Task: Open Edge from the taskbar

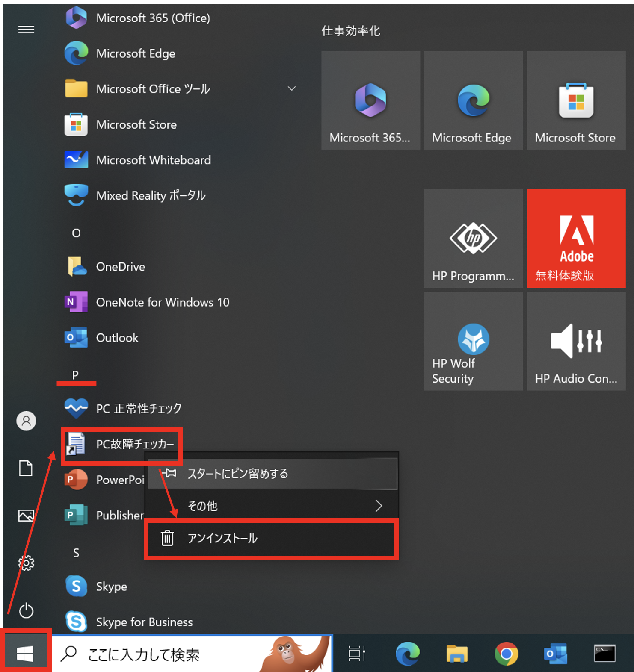Action: tap(407, 653)
